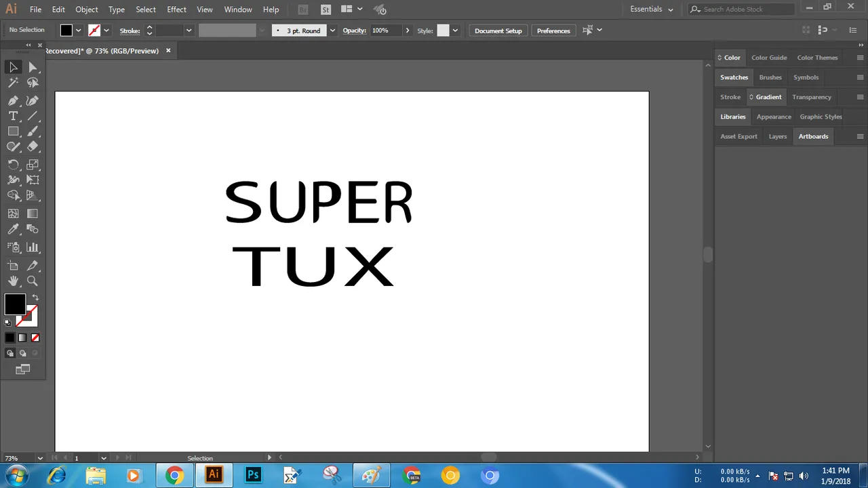This screenshot has height=488, width=868.
Task: Select the Curvature tool
Action: pos(33,100)
